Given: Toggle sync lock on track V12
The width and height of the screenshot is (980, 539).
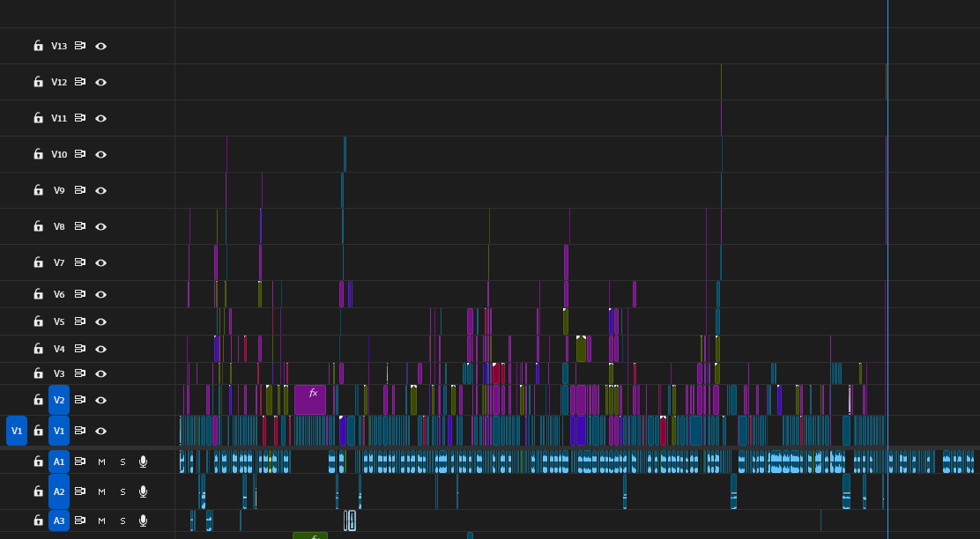Looking at the screenshot, I should 80,82.
